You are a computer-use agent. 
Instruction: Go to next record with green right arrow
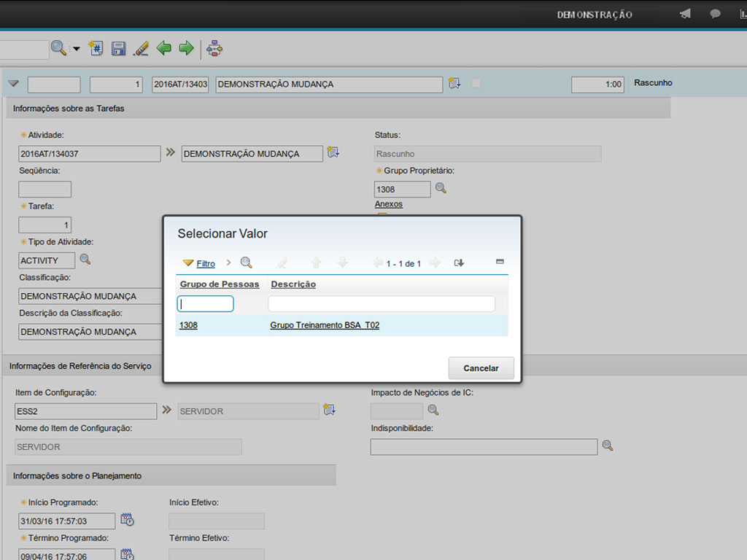click(x=187, y=49)
